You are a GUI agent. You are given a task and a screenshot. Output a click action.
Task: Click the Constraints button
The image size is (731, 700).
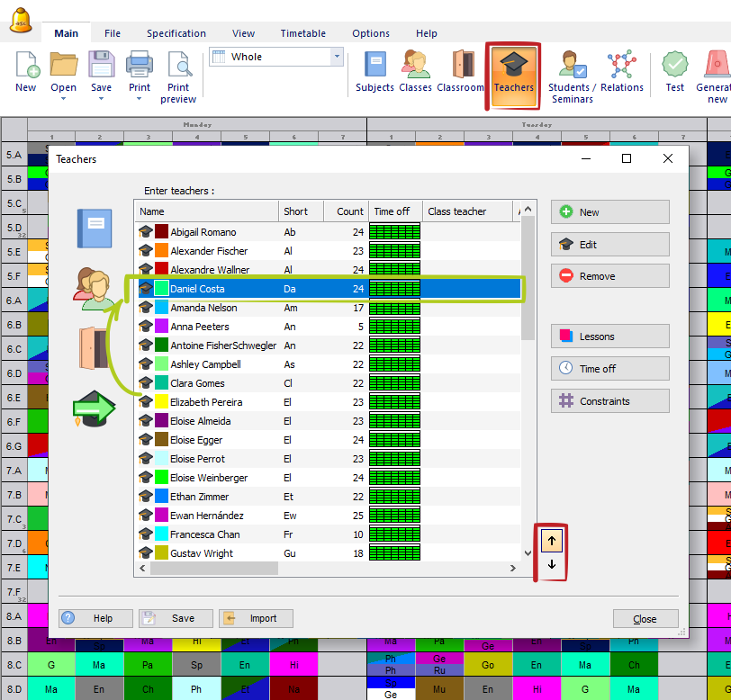pyautogui.click(x=609, y=401)
